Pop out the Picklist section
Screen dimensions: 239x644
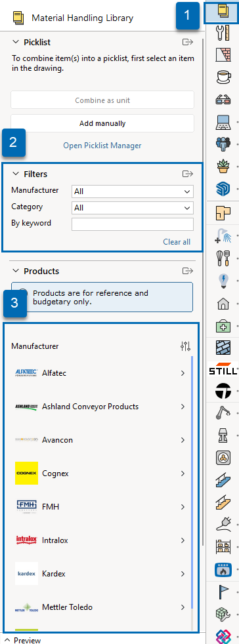point(188,42)
